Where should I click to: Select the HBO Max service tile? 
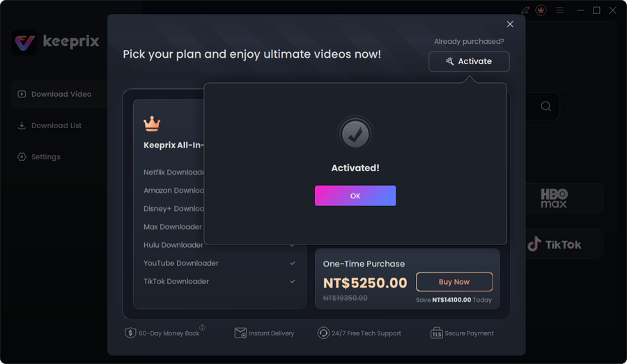(555, 198)
